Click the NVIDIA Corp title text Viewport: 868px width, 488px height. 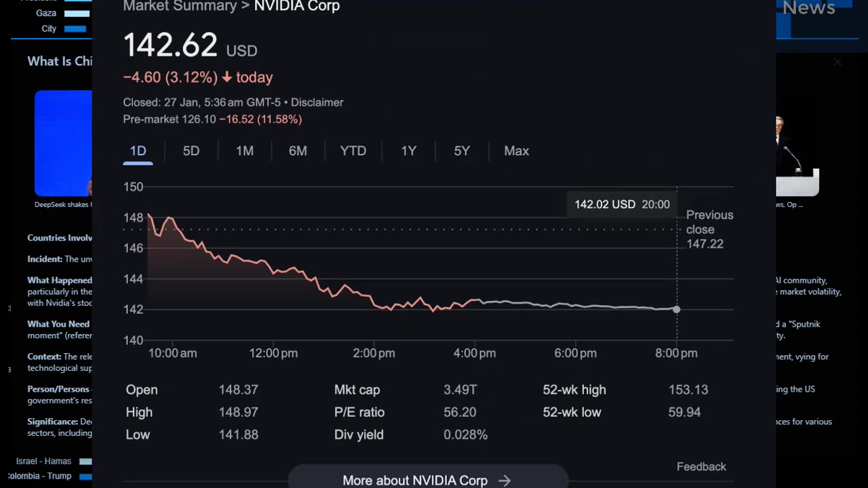(x=297, y=7)
